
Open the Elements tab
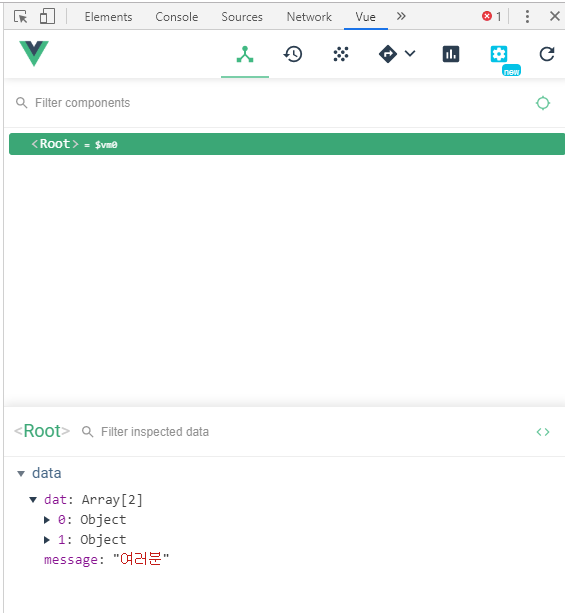click(x=108, y=17)
